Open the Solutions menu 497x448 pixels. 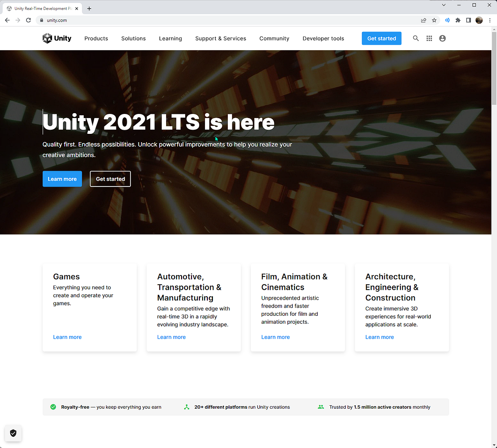133,38
